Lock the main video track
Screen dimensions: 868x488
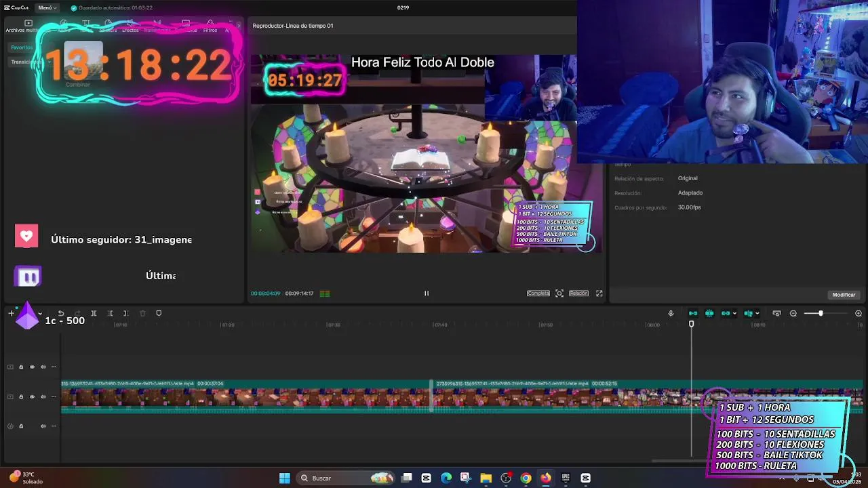[x=21, y=396]
